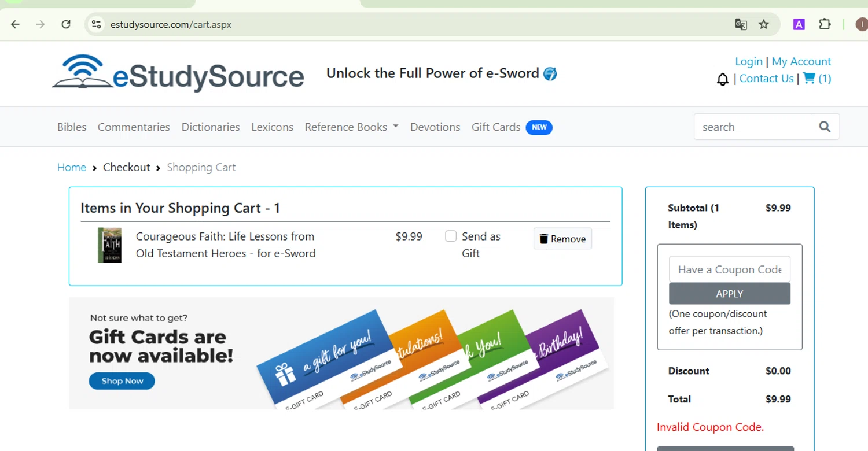Click the browser forward arrow

(40, 24)
